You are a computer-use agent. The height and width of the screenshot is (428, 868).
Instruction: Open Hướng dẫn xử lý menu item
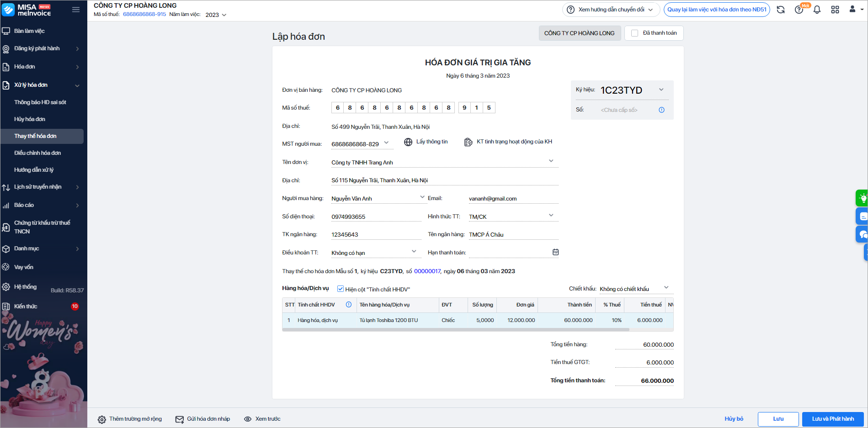click(34, 170)
